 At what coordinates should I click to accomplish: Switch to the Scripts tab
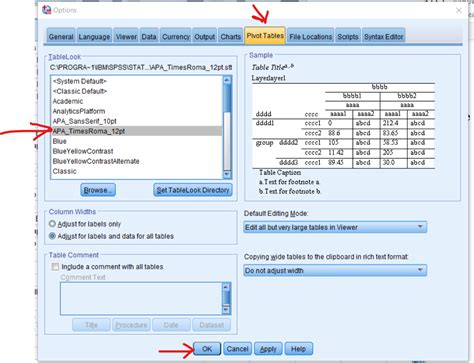(x=348, y=36)
